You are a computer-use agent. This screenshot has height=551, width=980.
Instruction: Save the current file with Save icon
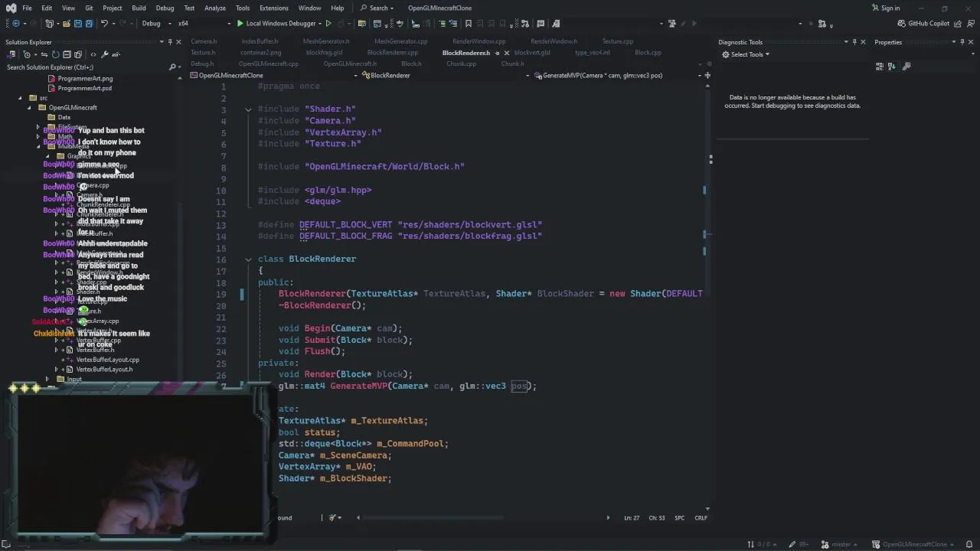pos(77,24)
